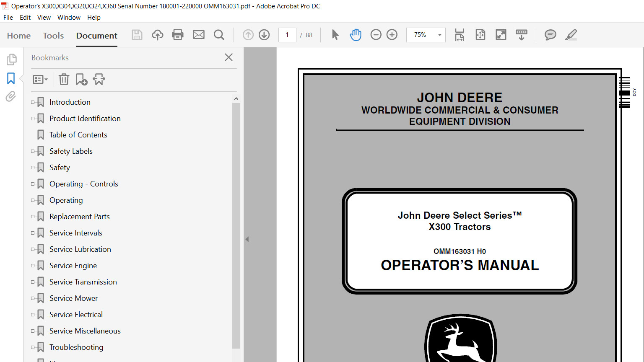
Task: Add a comment with speech bubble icon
Action: pos(551,35)
